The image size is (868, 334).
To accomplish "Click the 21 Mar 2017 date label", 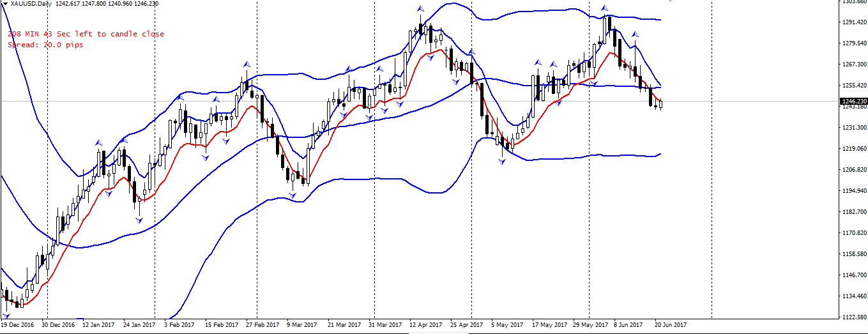I will pos(344,324).
